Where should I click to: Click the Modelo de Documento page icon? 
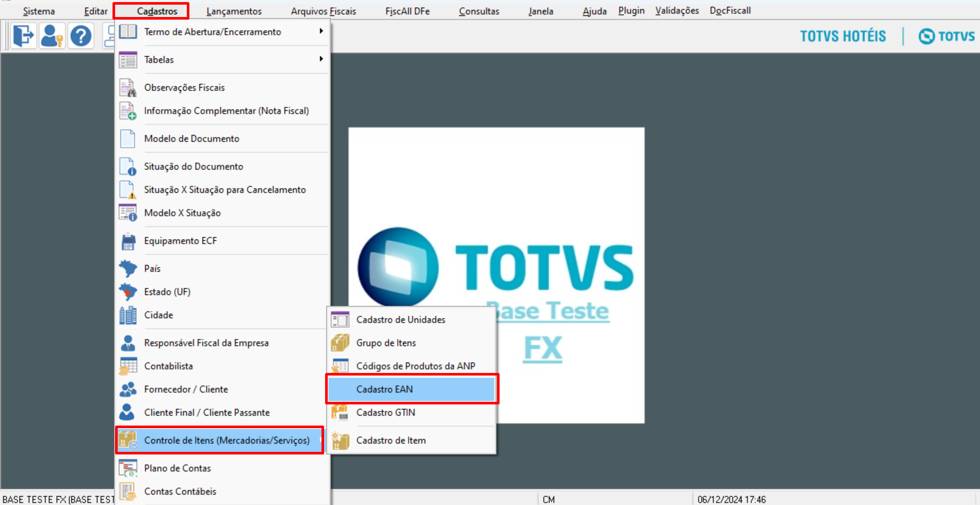128,139
